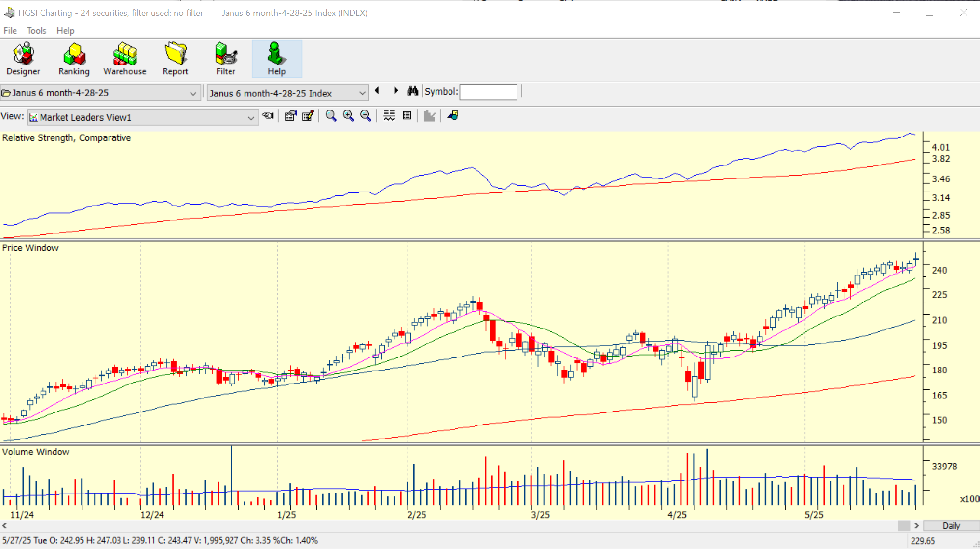Select the plain magnifier zoom tool

(x=331, y=116)
